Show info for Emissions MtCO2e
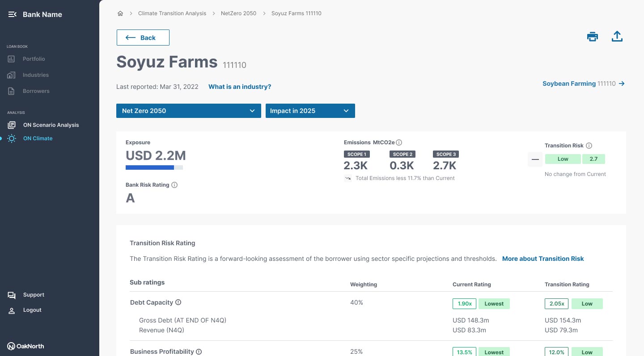 pos(399,142)
